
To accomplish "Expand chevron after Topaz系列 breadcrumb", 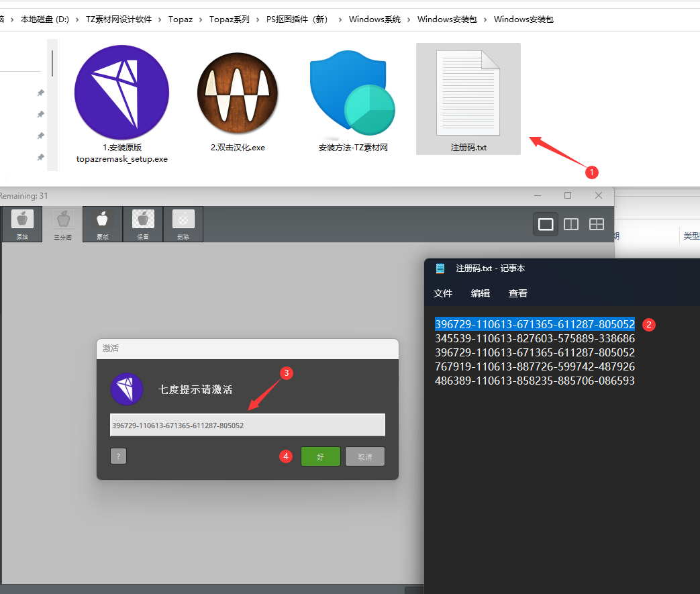I will (x=258, y=19).
